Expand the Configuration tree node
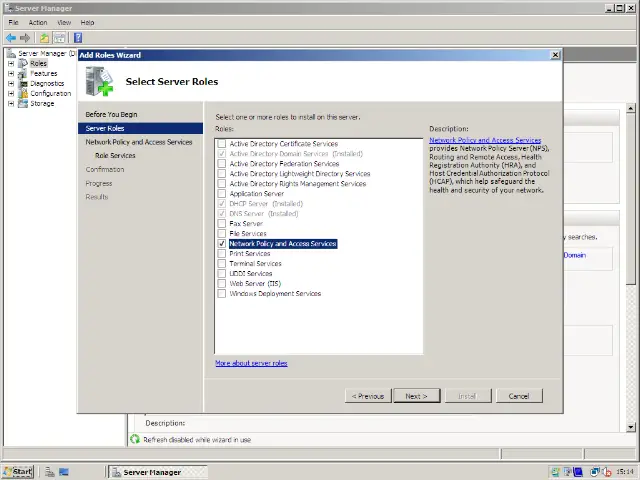This screenshot has width=640, height=480. pyautogui.click(x=11, y=93)
